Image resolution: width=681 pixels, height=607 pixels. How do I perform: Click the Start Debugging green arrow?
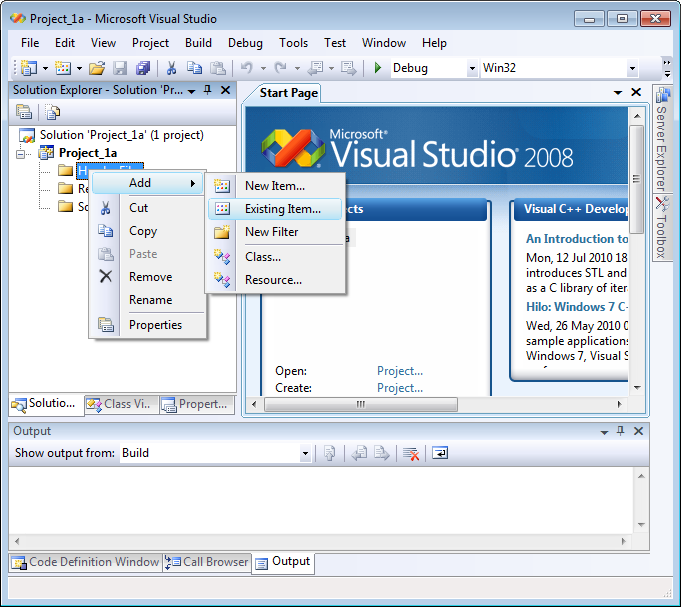[x=377, y=68]
